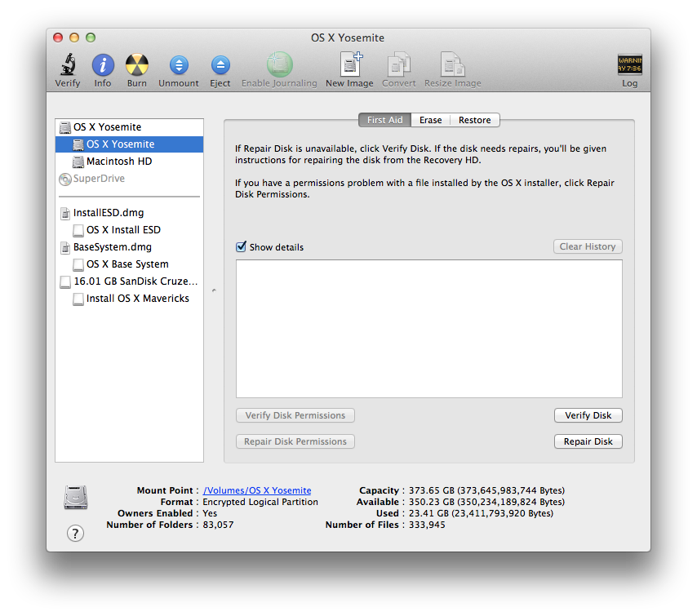Image resolution: width=697 pixels, height=616 pixels.
Task: Click the Repair Disk button
Action: [588, 441]
